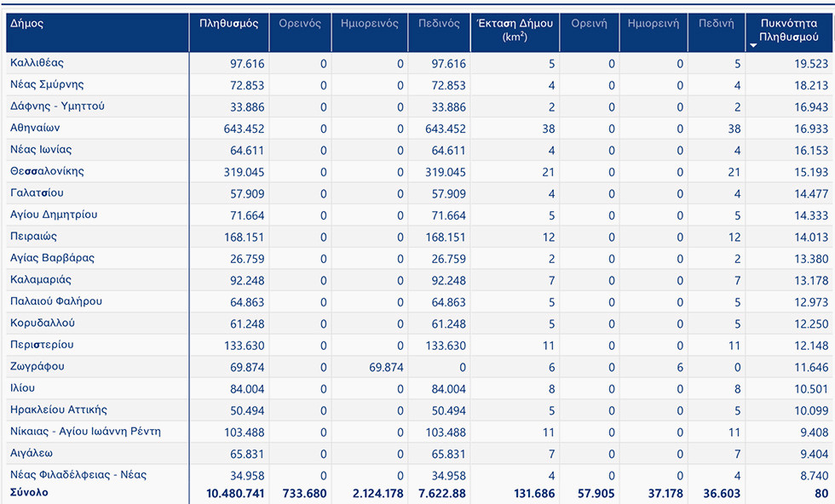The image size is (835, 504).
Task: Click the descending sort arrow in Πυκνότητα Πληθυσμού header
Action: coord(752,45)
